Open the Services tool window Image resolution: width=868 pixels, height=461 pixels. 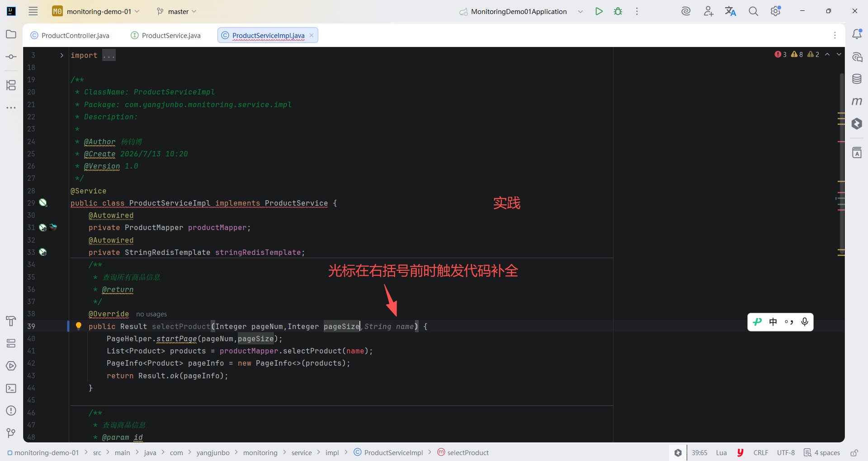pos(11,343)
